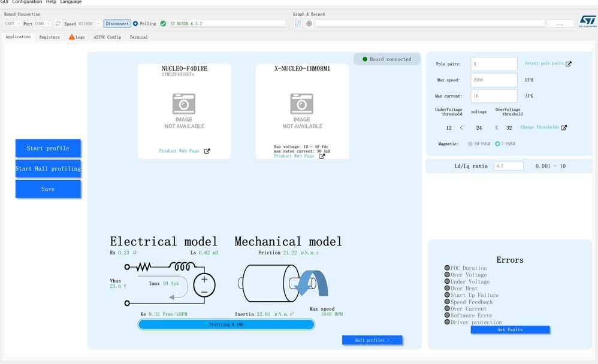
Task: Click the Ld/Lq ratio input field
Action: [x=508, y=166]
